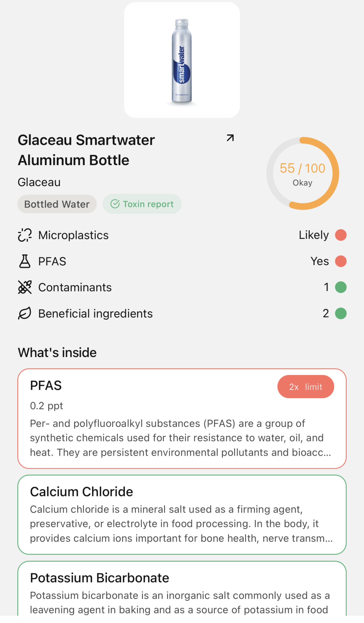The height and width of the screenshot is (623, 364).
Task: Tap the 2x limit badge
Action: (x=306, y=387)
